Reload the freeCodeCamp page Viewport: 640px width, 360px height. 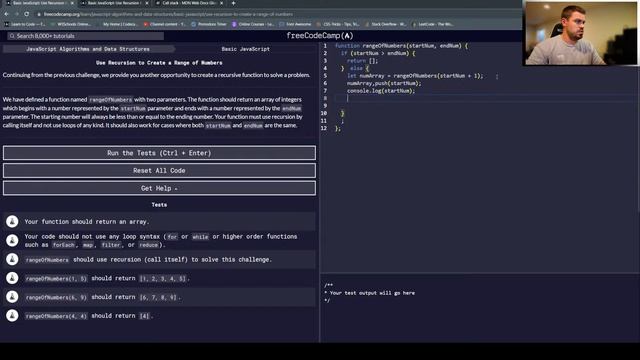tap(27, 14)
